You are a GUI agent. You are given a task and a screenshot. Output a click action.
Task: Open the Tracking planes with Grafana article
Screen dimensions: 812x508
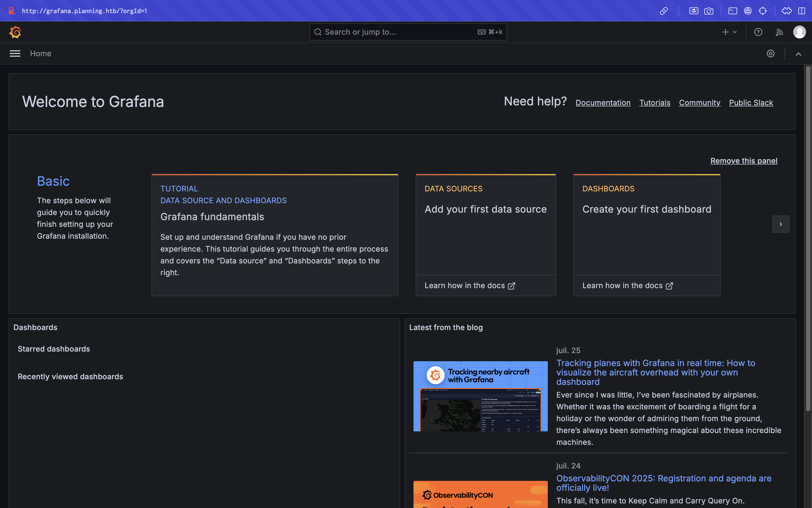click(655, 372)
